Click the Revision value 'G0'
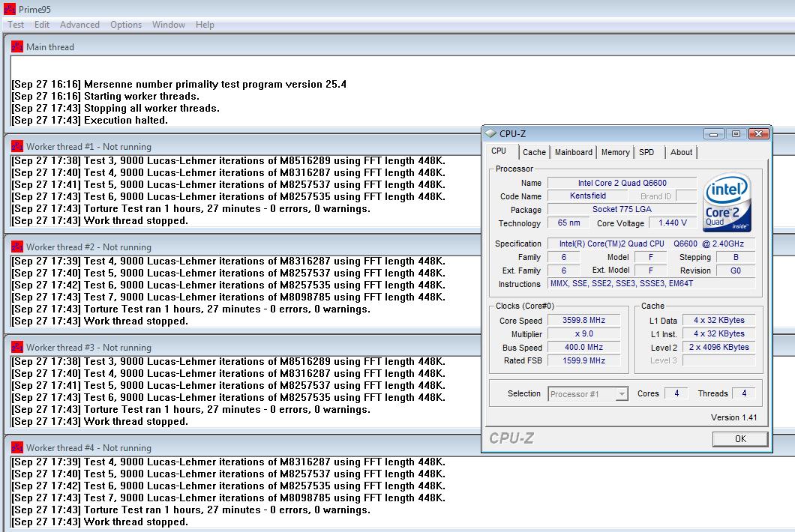Image resolution: width=795 pixels, height=532 pixels. (736, 270)
